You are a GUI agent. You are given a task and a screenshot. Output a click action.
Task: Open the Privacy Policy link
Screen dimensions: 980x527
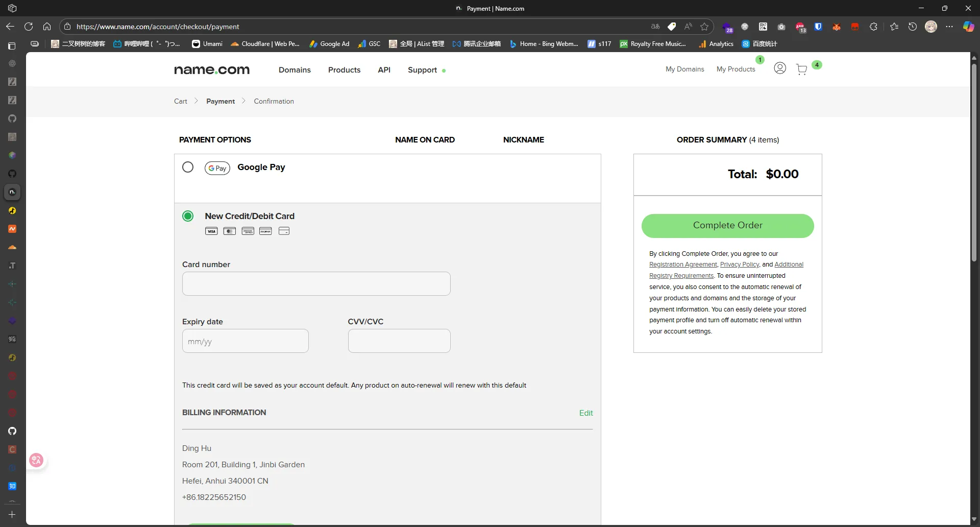click(x=739, y=265)
